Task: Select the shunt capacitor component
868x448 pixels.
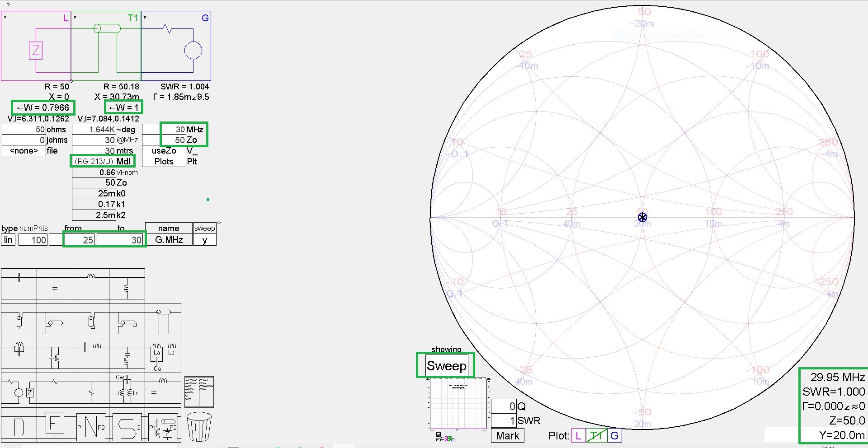Action: coord(55,285)
